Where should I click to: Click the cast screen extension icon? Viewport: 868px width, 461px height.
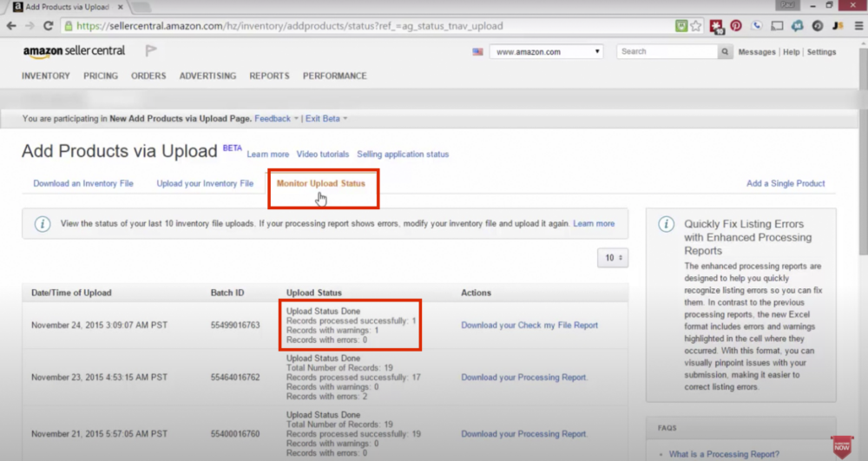[777, 26]
